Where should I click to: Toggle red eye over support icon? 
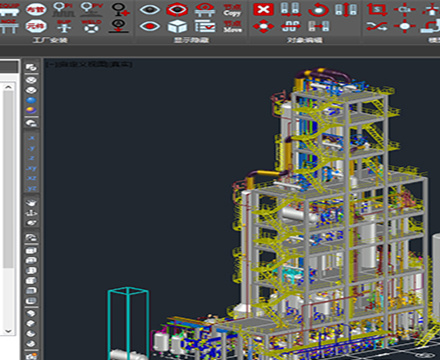pyautogui.click(x=205, y=10)
